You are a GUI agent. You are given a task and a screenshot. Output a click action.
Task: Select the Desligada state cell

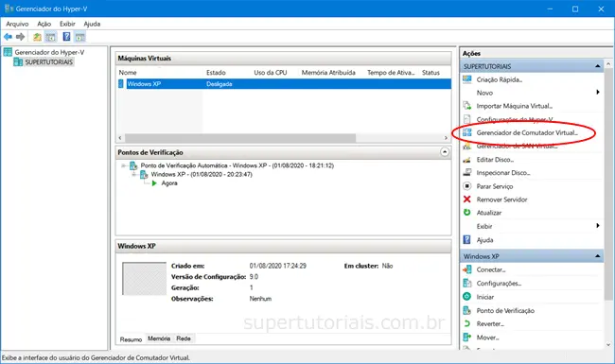click(219, 84)
